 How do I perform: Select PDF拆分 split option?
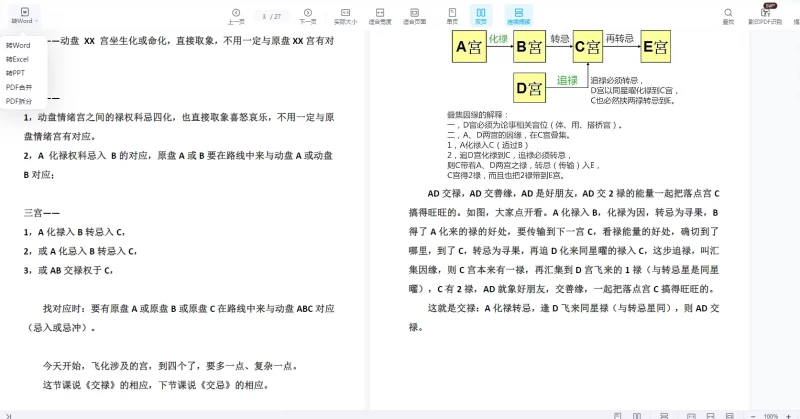[x=19, y=101]
